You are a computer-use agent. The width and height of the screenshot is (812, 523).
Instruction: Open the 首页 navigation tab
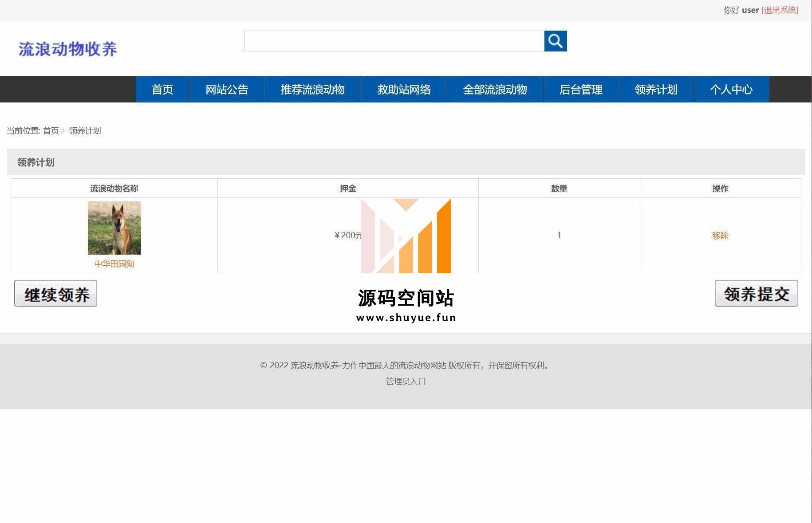[162, 89]
